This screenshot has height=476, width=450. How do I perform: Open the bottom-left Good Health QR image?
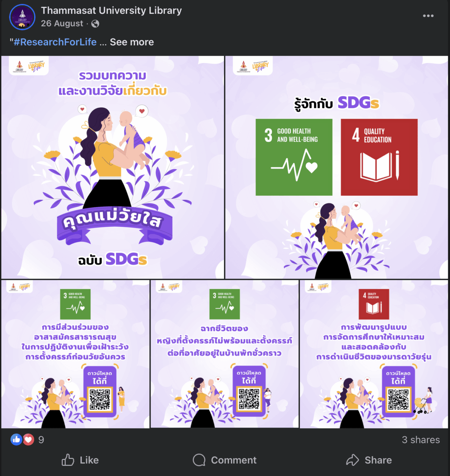pyautogui.click(x=75, y=354)
